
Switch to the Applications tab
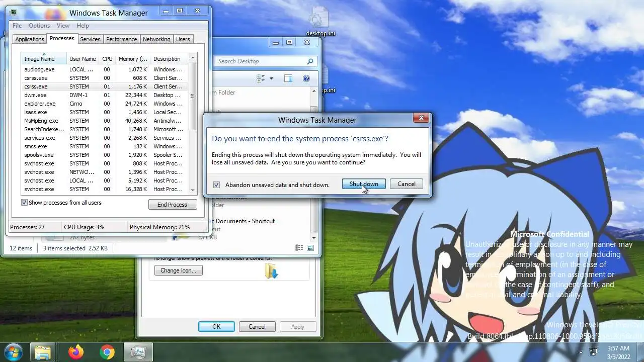(x=30, y=39)
